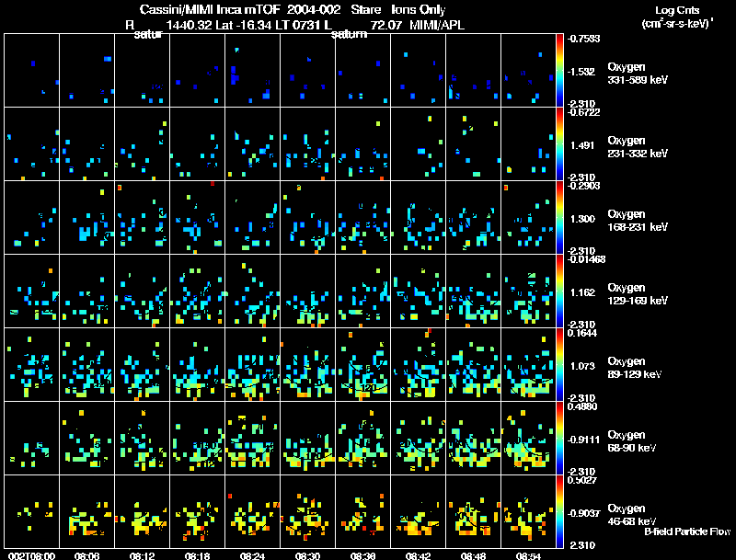Click the '08:48' time axis label

[473, 555]
